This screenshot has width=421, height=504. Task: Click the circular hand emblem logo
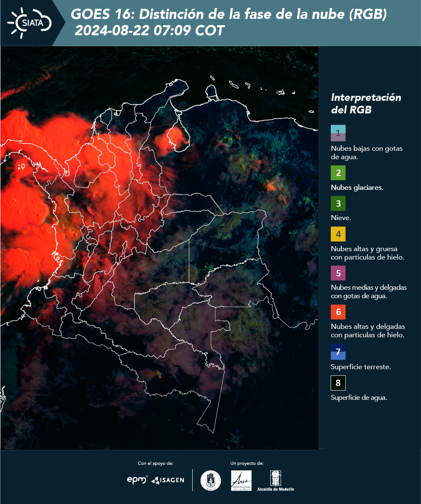point(211,480)
